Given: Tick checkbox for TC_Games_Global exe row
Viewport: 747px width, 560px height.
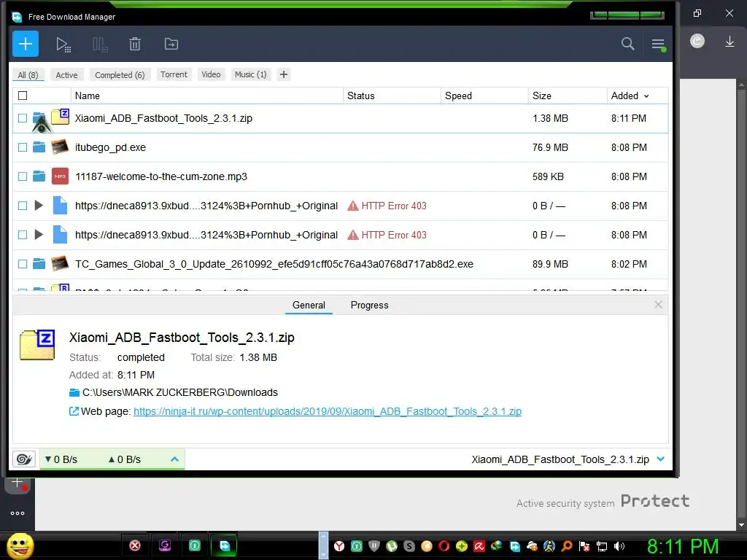Looking at the screenshot, I should pos(23,264).
